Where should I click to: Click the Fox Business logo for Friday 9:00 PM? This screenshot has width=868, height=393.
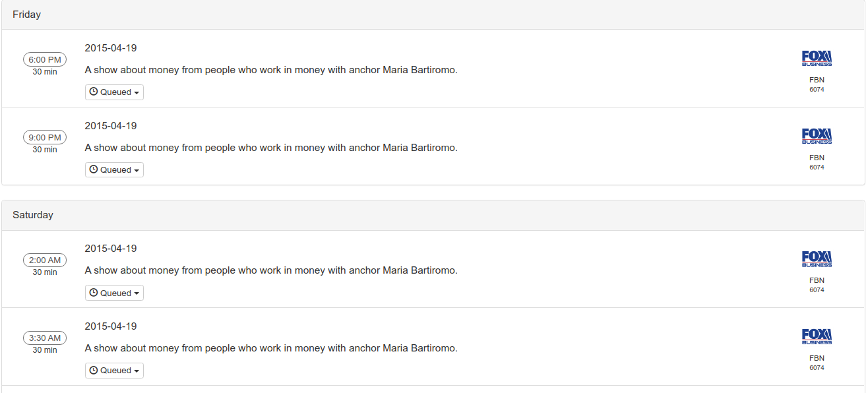(817, 136)
